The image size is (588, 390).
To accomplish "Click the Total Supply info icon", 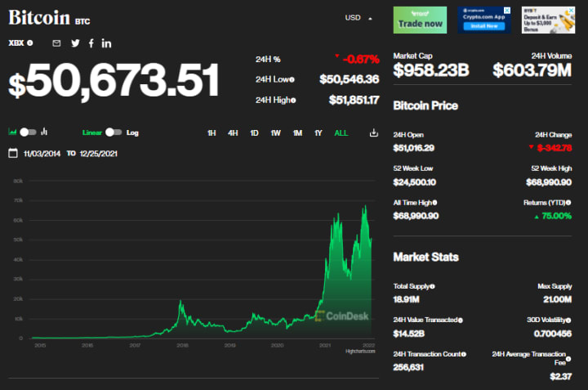I will (x=432, y=286).
